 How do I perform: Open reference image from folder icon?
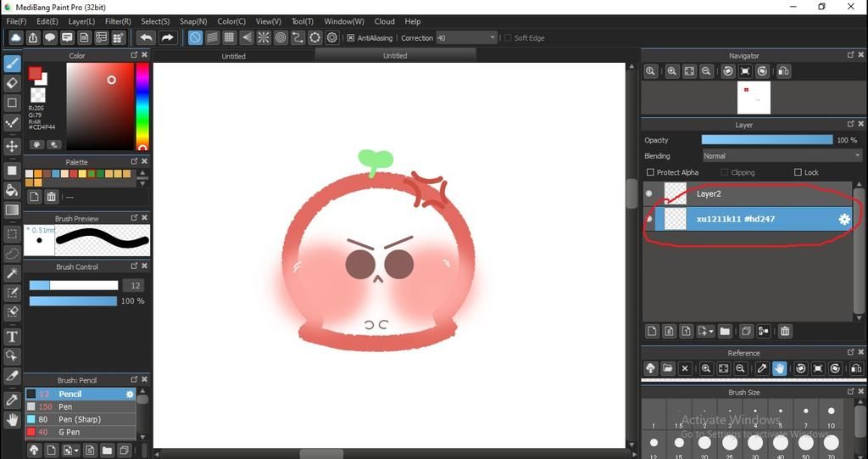click(668, 368)
